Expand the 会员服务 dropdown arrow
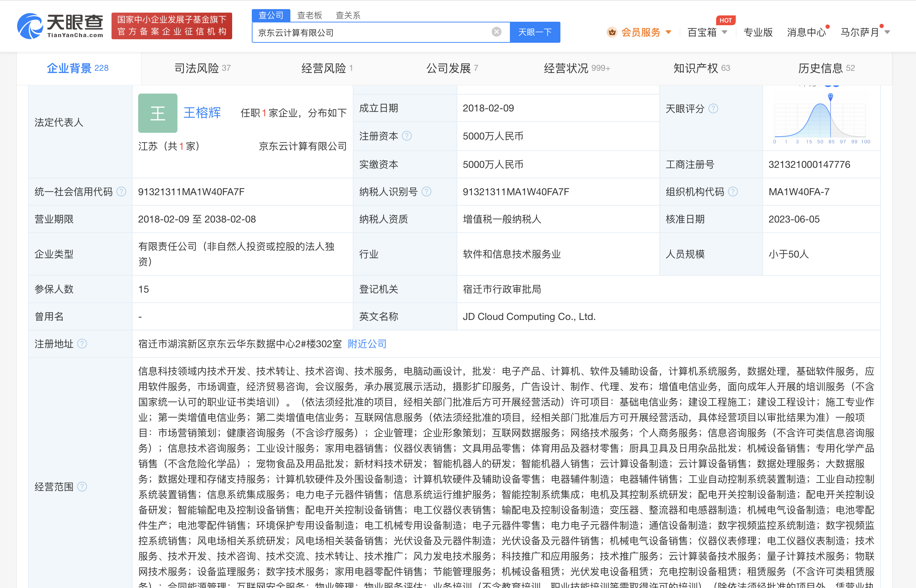 [668, 33]
